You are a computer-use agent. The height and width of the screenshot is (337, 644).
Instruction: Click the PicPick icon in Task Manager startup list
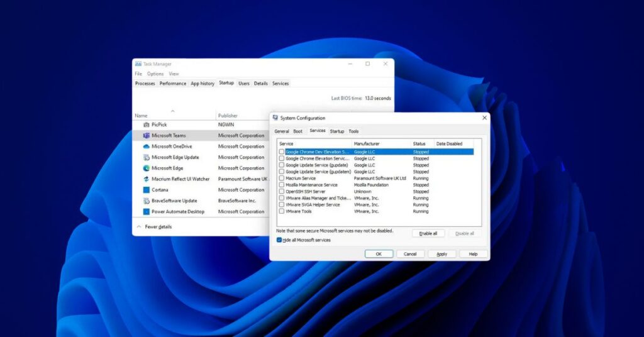tap(146, 124)
